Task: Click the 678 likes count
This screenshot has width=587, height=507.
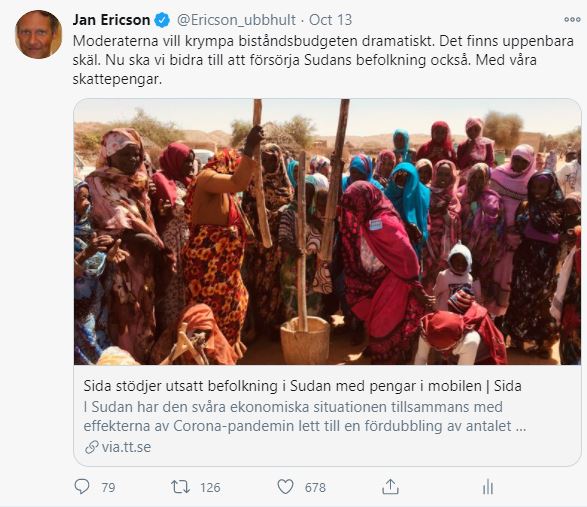Action: pyautogui.click(x=315, y=488)
